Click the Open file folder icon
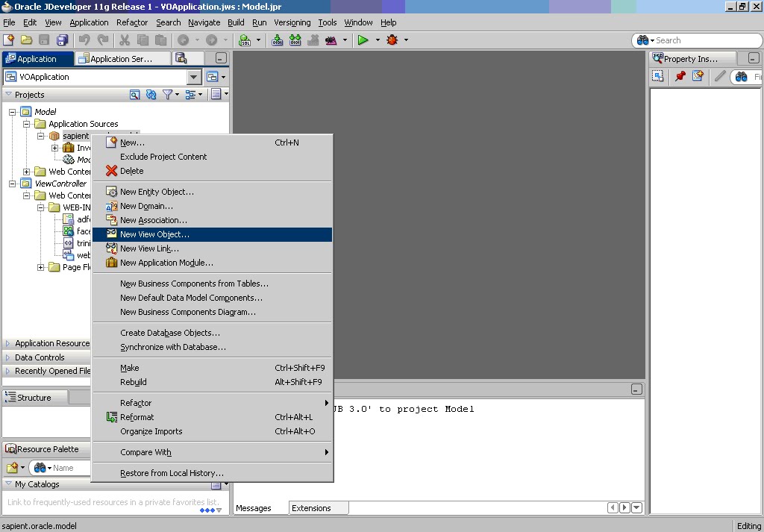Screen dimensions: 764x532 point(26,40)
